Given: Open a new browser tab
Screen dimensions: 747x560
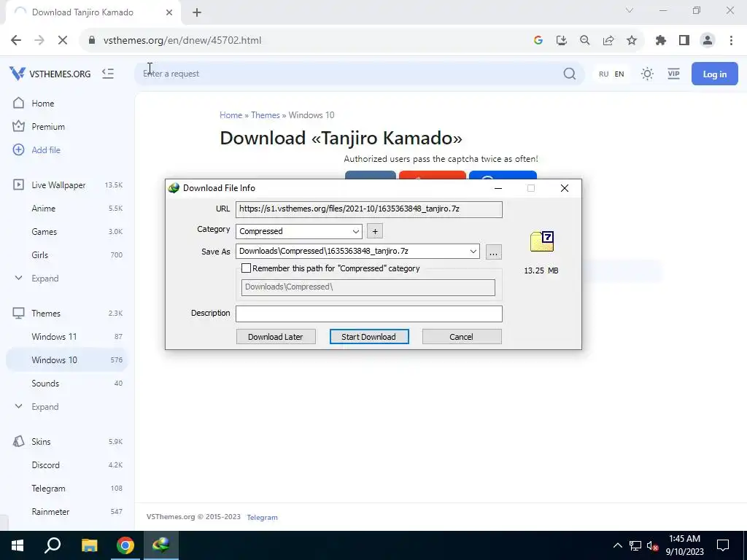Looking at the screenshot, I should [x=197, y=12].
